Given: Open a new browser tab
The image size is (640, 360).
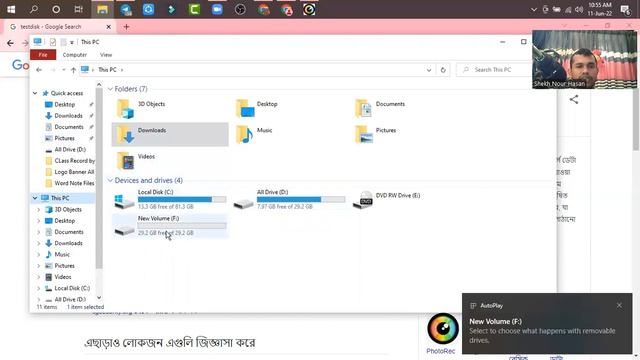Looking at the screenshot, I should click(126, 27).
